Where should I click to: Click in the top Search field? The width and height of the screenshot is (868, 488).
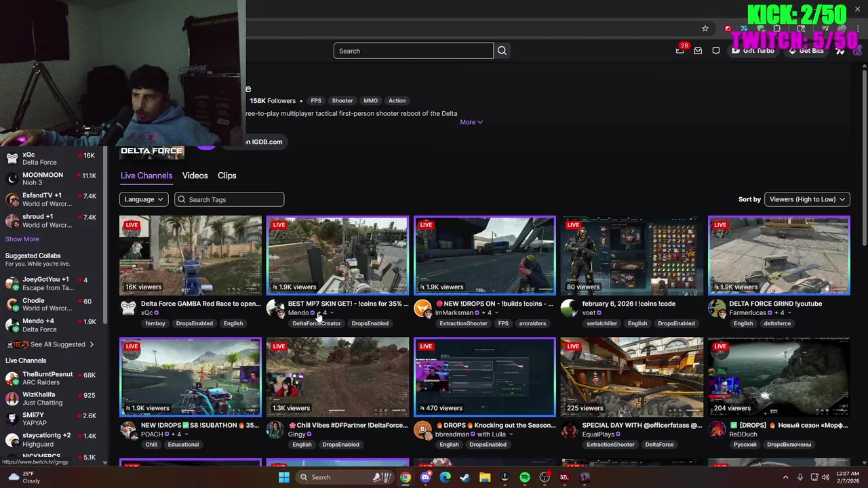tap(413, 51)
